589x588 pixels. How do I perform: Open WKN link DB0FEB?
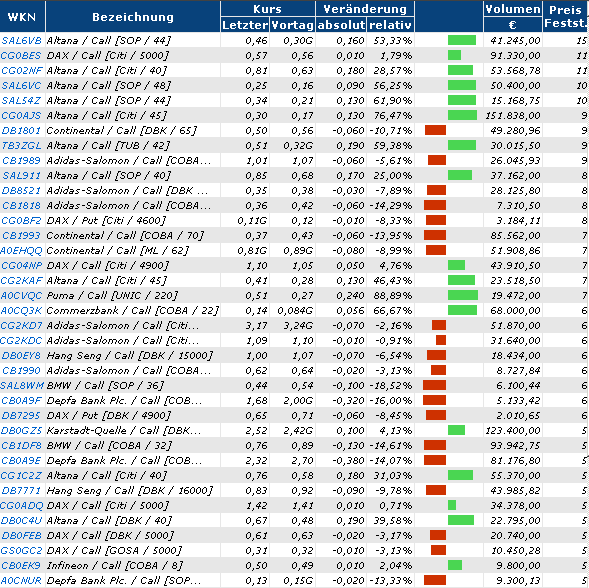[21, 536]
